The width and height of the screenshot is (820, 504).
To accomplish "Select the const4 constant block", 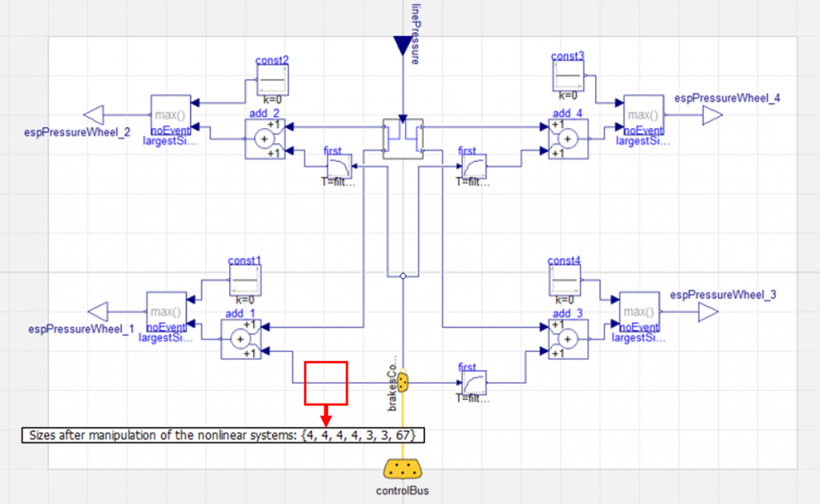I will [565, 280].
